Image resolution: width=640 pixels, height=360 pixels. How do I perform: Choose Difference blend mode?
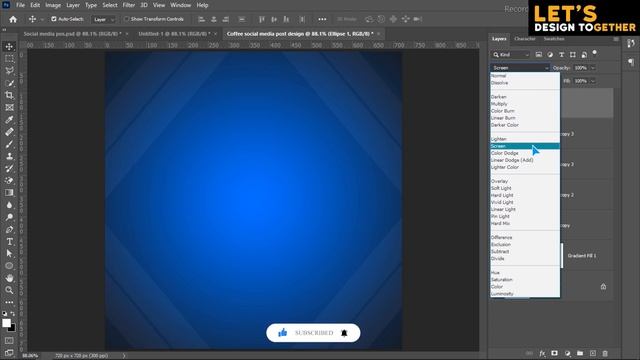point(525,238)
